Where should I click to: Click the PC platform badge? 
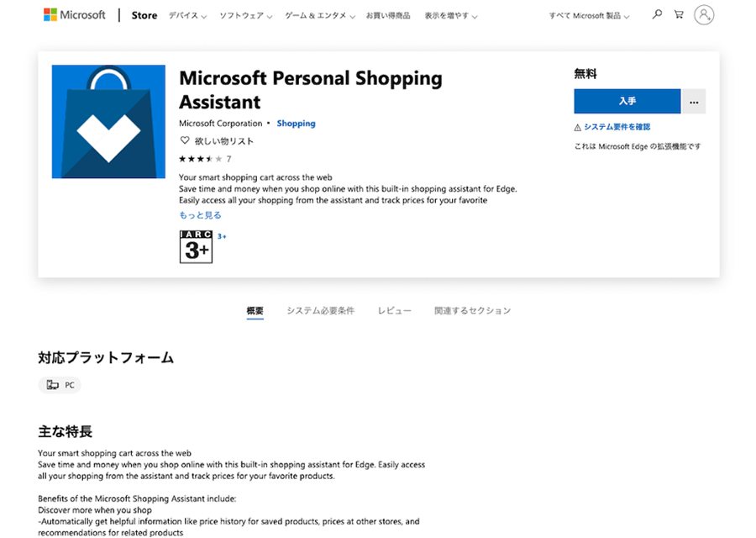(x=60, y=385)
